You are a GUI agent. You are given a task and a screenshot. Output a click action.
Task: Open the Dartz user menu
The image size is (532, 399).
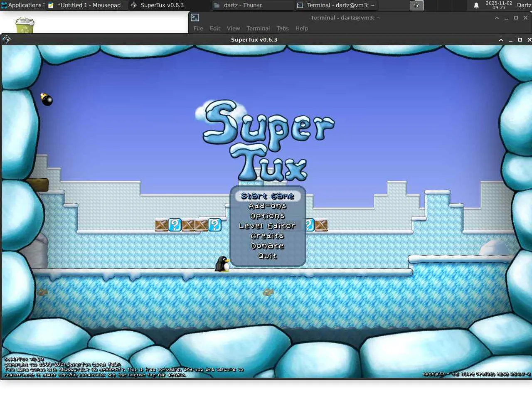click(524, 5)
